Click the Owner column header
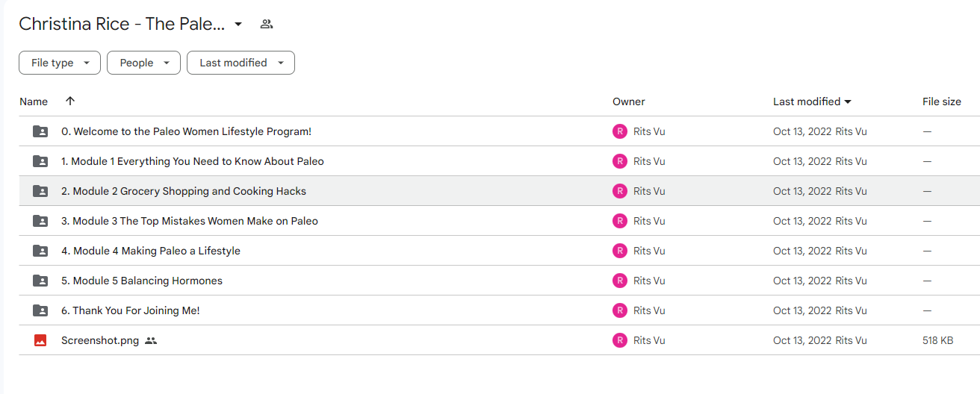Viewport: 980px width, 394px height. coord(629,101)
